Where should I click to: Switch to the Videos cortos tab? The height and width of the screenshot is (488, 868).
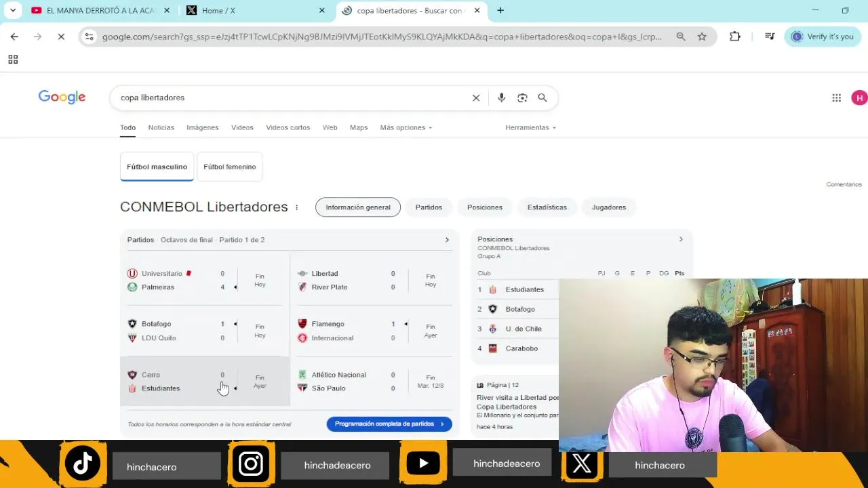[288, 127]
